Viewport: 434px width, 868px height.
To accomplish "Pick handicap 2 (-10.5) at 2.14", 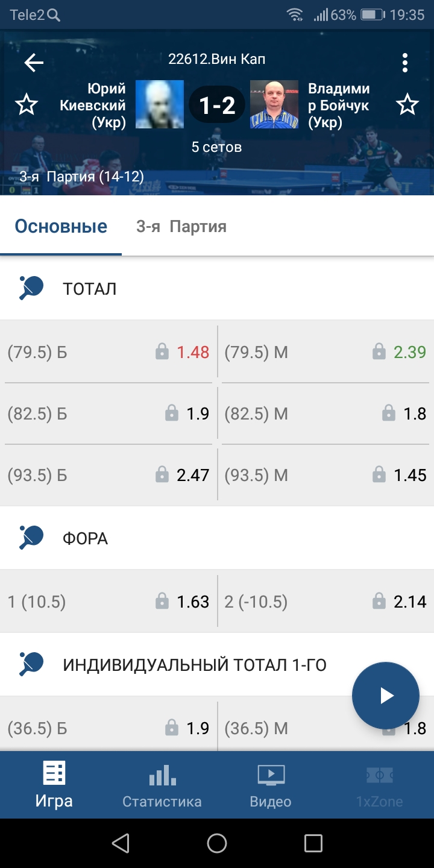I will 325,602.
